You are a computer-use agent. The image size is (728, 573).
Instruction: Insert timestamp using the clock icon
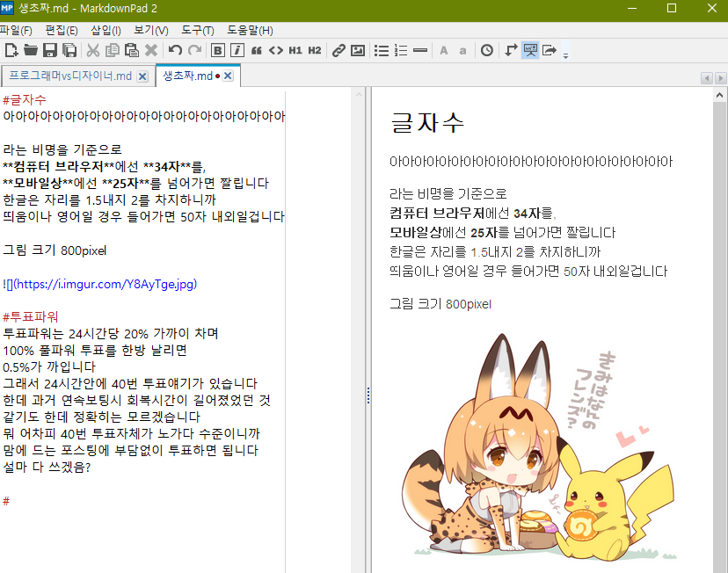[x=487, y=51]
